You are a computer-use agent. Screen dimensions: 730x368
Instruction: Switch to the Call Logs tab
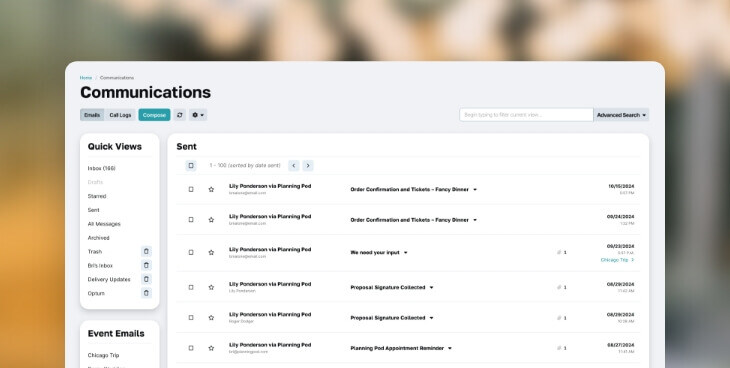120,115
